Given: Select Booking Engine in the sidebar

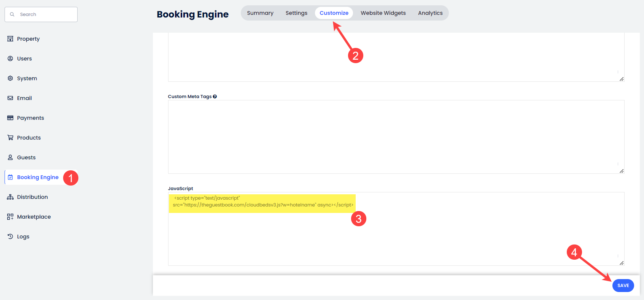Looking at the screenshot, I should [38, 177].
